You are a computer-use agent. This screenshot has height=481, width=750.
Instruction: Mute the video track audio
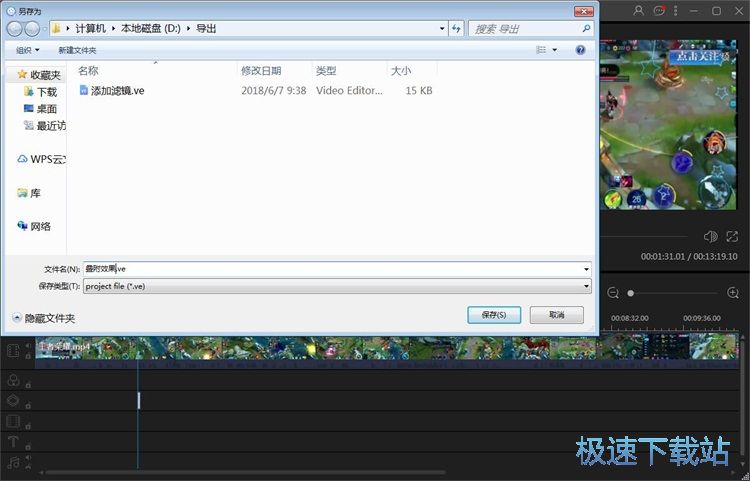[28, 345]
